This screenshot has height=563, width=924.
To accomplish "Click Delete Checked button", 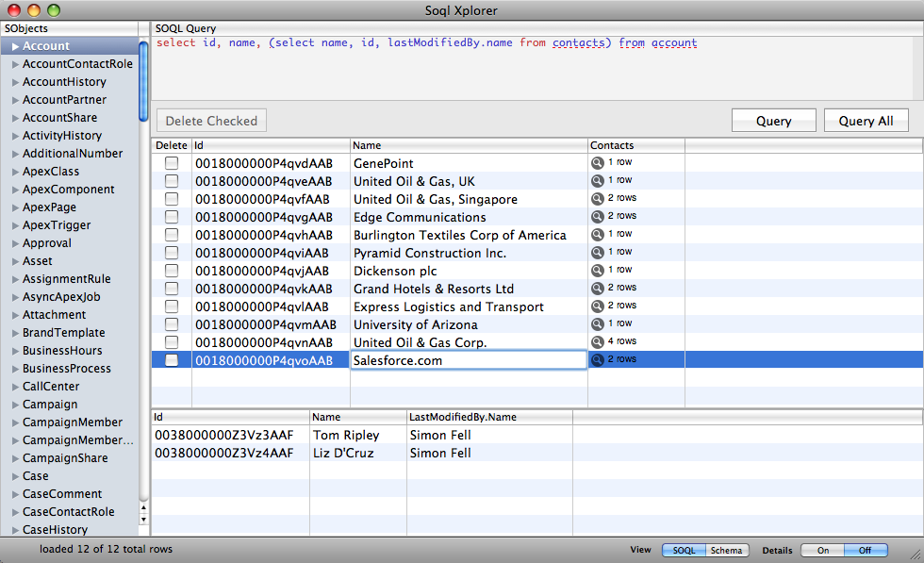I will (x=211, y=121).
